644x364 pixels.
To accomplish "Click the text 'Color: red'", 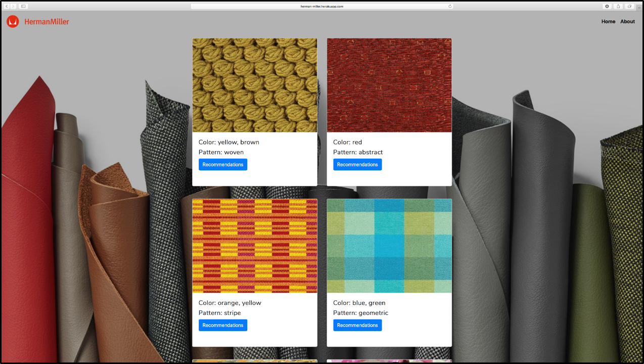I will pos(348,142).
